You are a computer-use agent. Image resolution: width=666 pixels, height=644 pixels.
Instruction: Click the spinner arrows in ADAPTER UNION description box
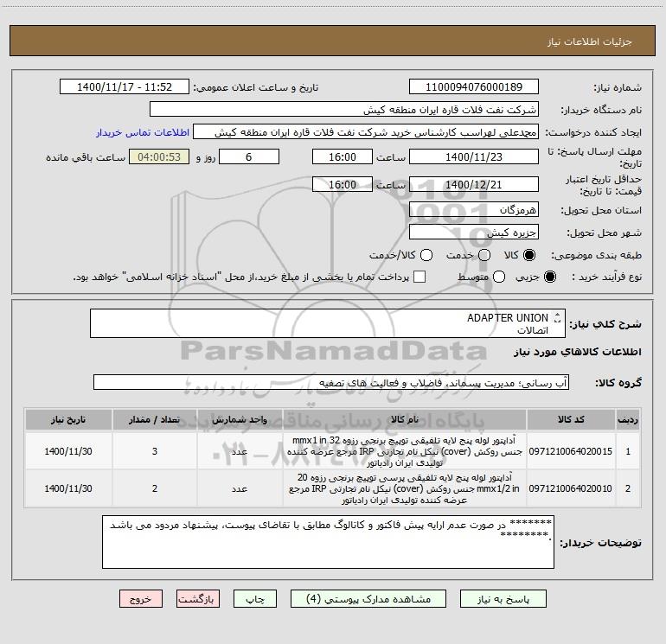[557, 317]
